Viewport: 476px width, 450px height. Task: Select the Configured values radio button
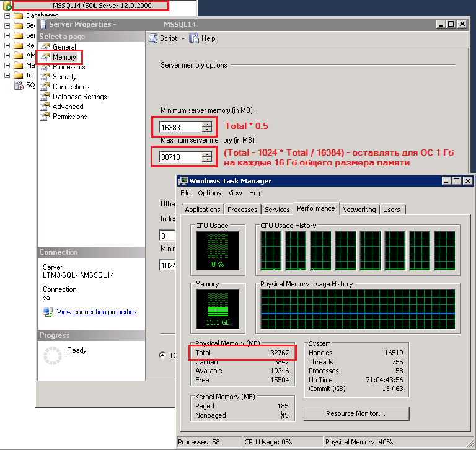(163, 355)
